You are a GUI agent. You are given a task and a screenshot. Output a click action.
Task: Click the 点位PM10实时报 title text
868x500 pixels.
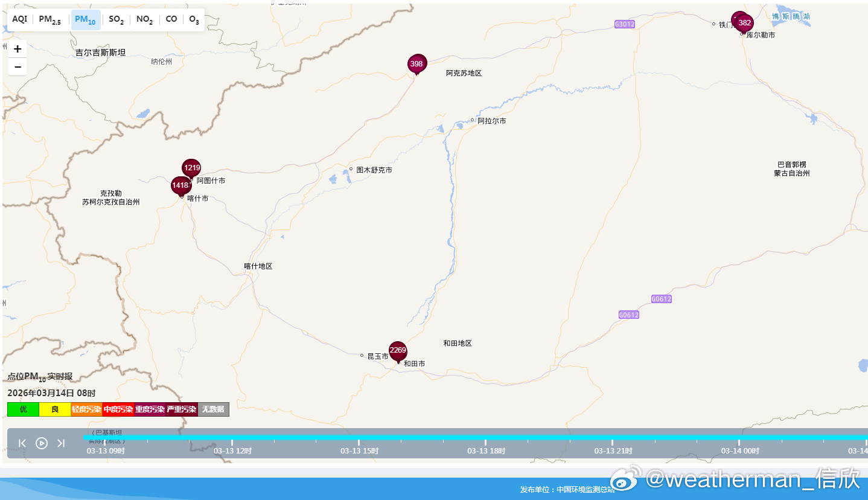click(x=40, y=377)
